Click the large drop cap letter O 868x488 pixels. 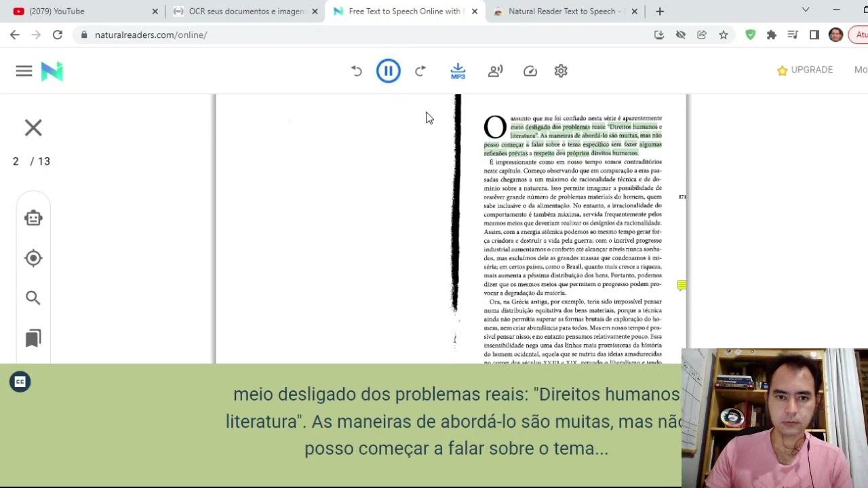pos(495,127)
